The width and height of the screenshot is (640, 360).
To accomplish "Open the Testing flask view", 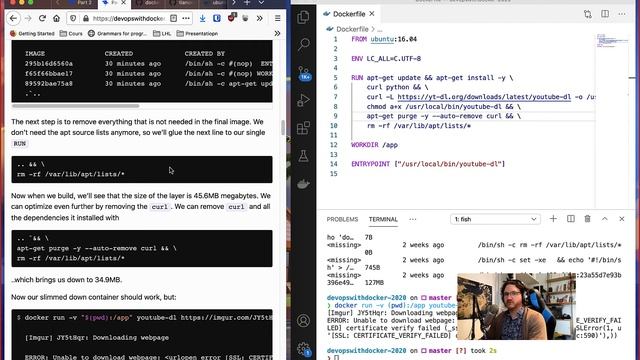I will tap(303, 156).
